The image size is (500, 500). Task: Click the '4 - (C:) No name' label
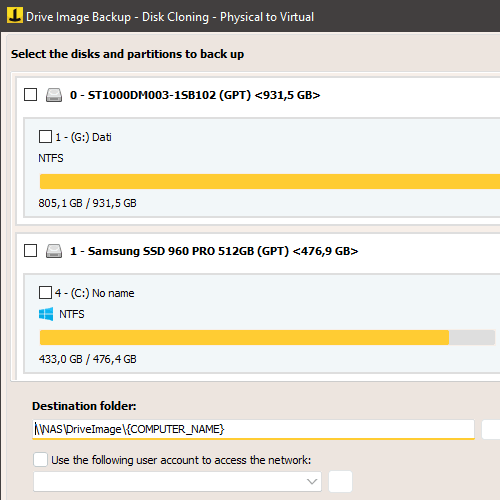point(95,293)
